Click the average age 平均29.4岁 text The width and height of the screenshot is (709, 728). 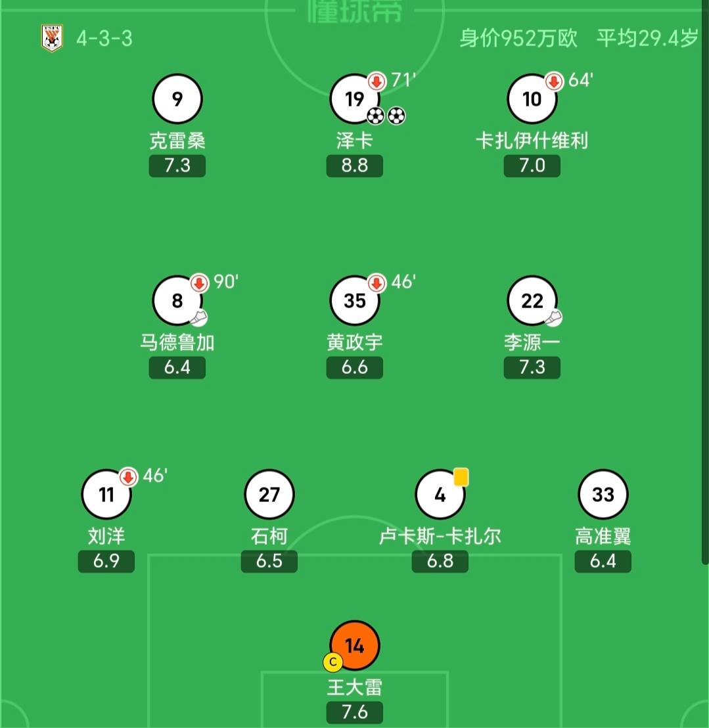pos(647,38)
